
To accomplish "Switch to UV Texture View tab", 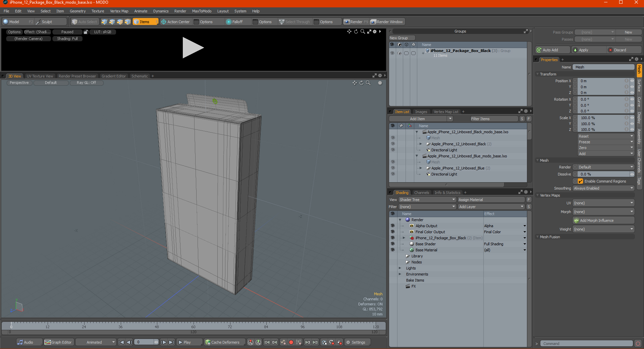I will tap(40, 76).
